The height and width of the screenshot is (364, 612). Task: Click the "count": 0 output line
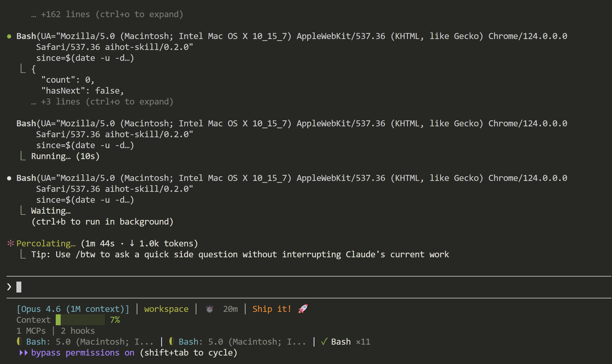(x=67, y=80)
